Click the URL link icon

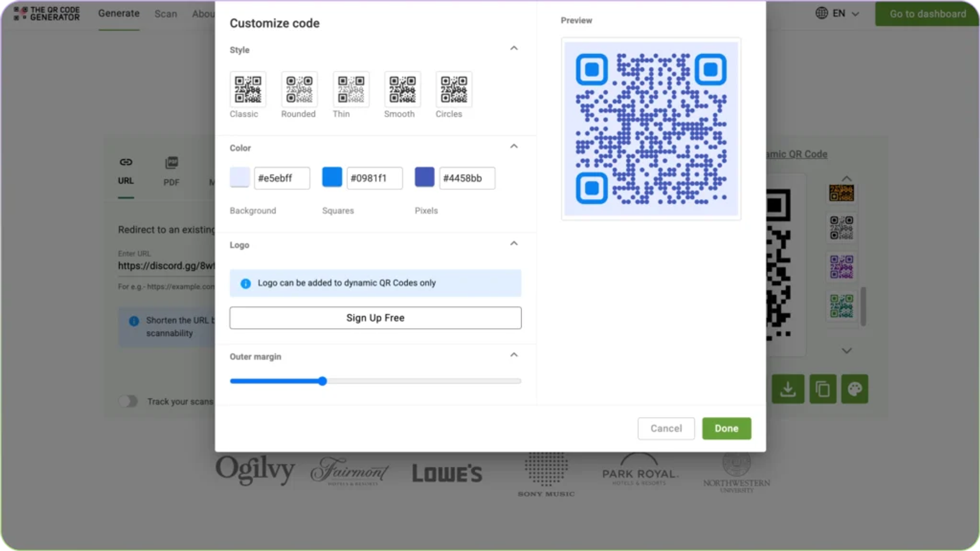(x=126, y=162)
